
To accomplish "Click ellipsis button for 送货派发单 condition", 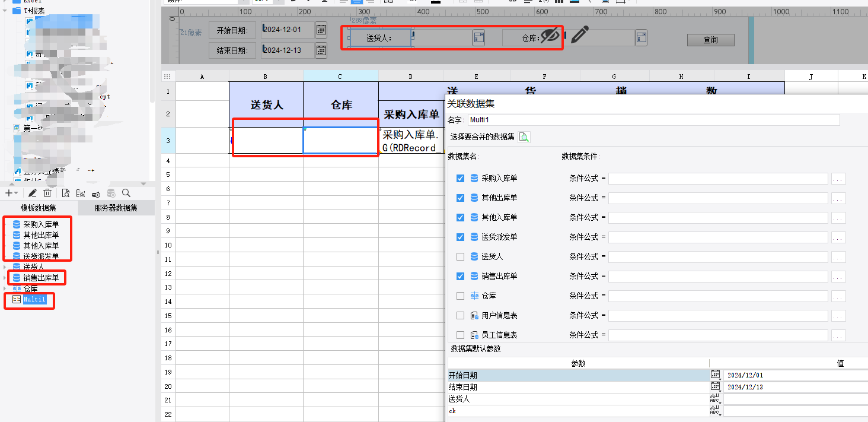I will pyautogui.click(x=838, y=237).
